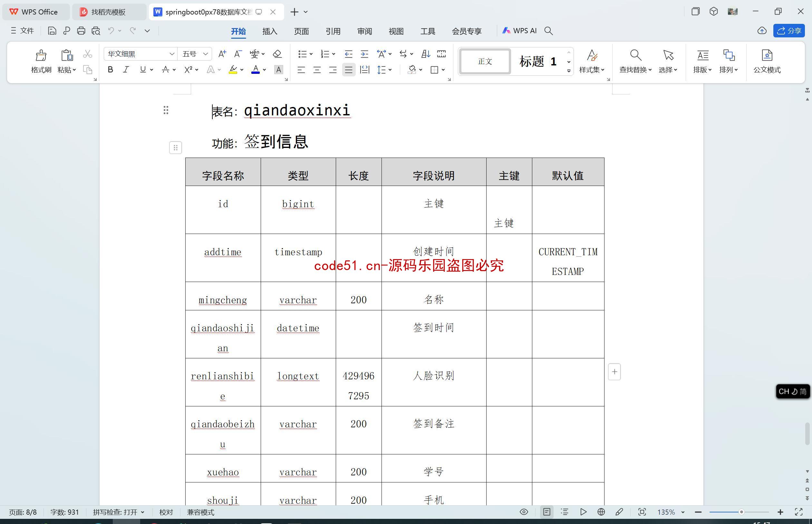Switch to the 审阅 (Review) tab

click(365, 31)
